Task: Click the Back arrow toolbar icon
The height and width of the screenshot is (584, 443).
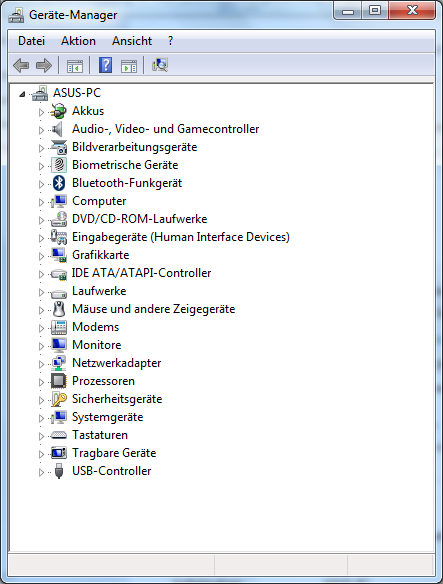Action: coord(21,66)
